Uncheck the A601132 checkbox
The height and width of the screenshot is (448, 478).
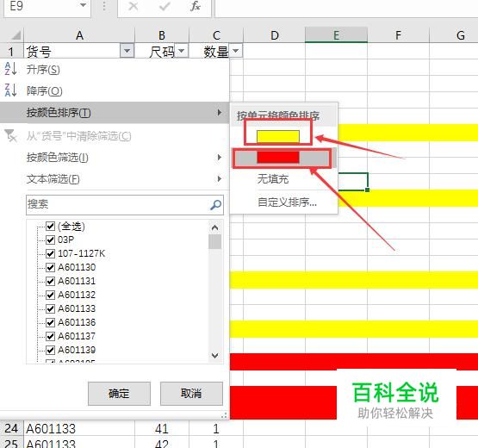50,295
